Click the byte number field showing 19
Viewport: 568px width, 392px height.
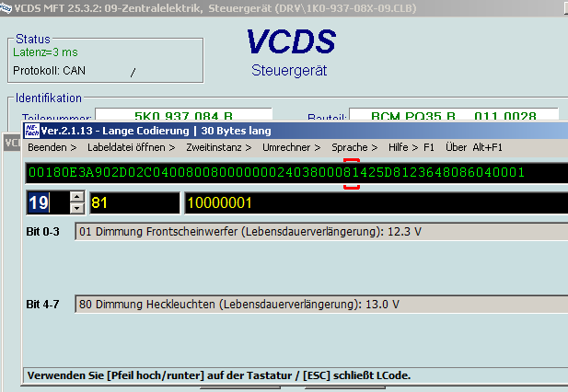click(x=46, y=202)
